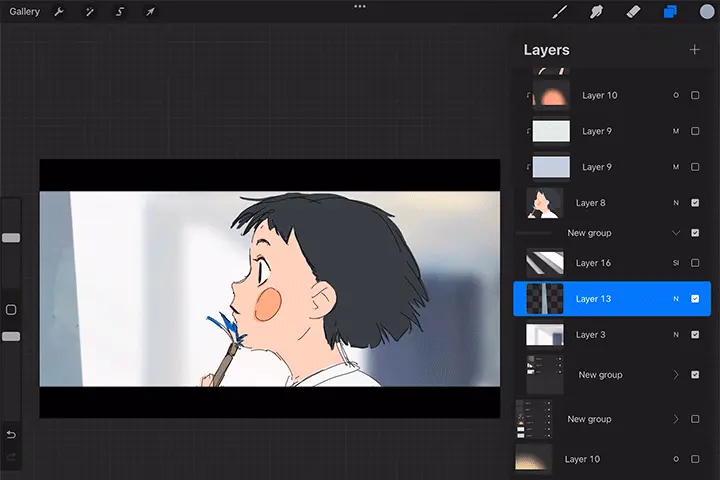720x480 pixels.
Task: Open blend mode N of Layer 3
Action: tap(676, 334)
